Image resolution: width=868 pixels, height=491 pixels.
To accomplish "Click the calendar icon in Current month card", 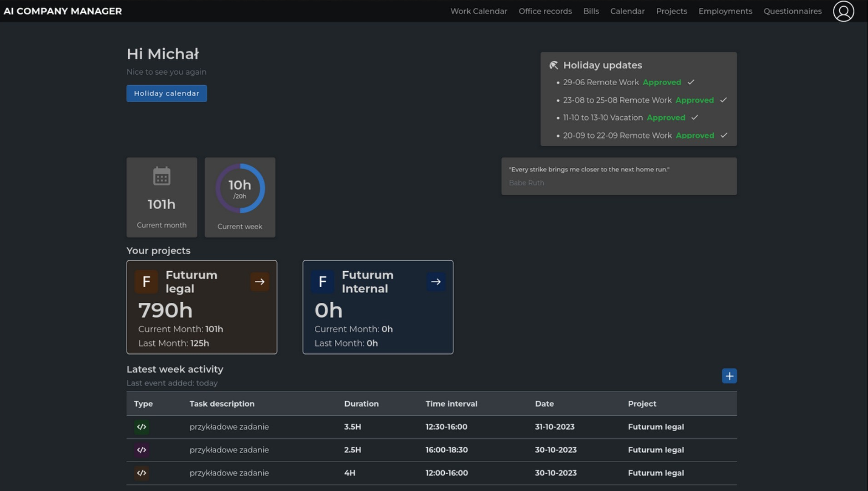I will point(161,176).
